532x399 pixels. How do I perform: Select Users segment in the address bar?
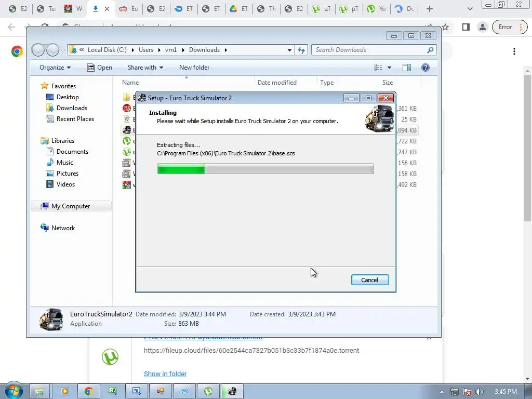coord(146,50)
